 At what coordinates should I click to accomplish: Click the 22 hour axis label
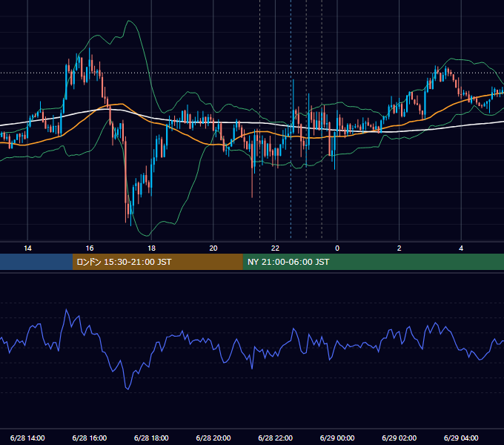[x=275, y=248]
